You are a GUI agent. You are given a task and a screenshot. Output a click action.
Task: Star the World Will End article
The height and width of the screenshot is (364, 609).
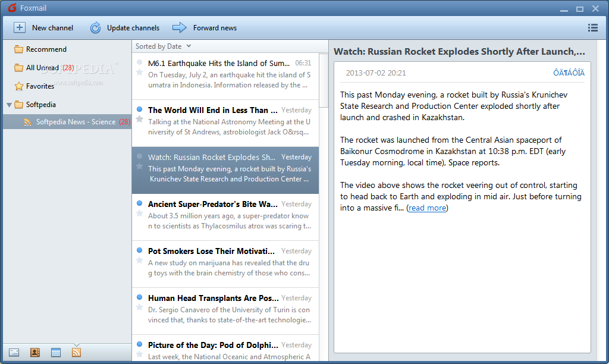139,120
